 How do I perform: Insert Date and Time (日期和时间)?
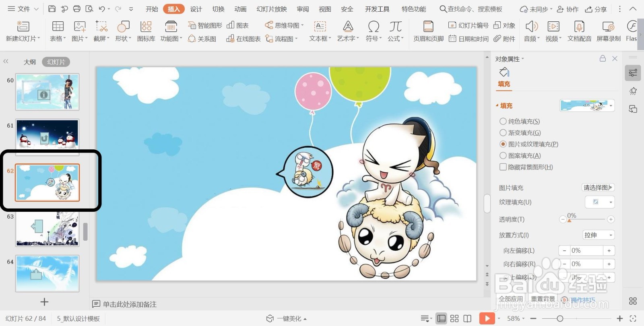[x=468, y=39]
